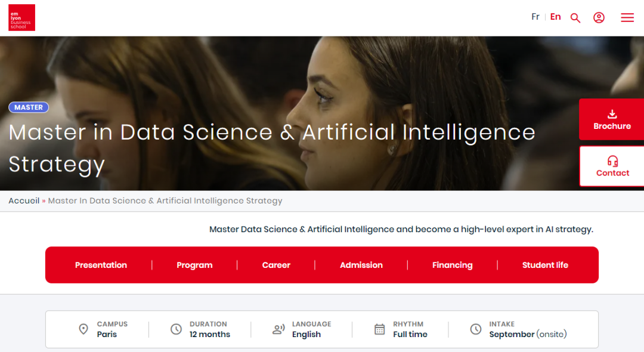Open the search magnifier icon
The height and width of the screenshot is (352, 644).
[x=575, y=18]
